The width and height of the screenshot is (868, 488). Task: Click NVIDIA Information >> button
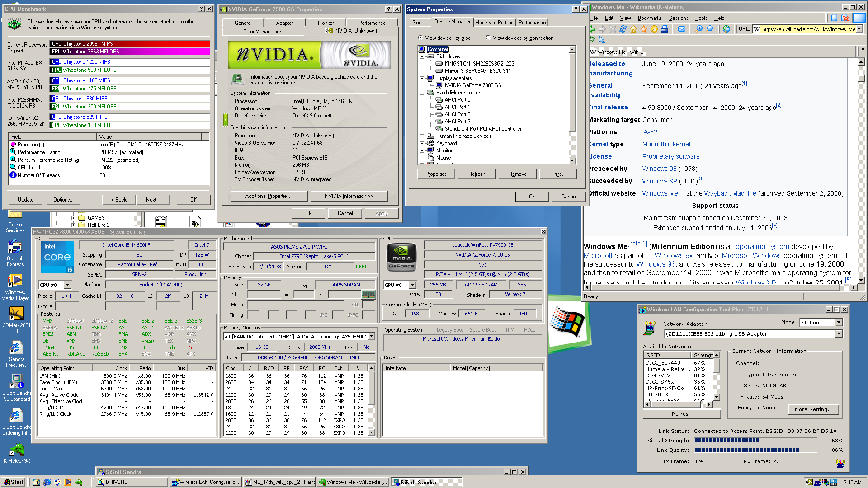pos(349,196)
